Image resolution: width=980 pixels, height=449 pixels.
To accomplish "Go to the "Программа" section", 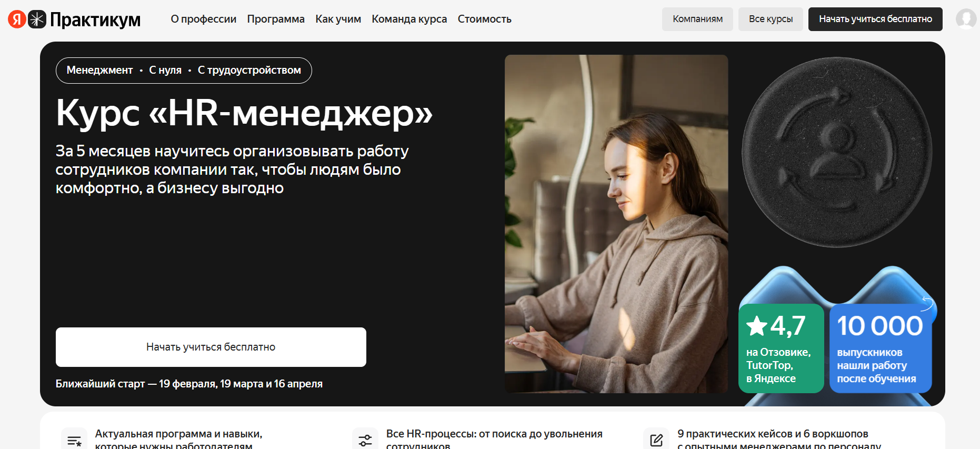I will 276,19.
